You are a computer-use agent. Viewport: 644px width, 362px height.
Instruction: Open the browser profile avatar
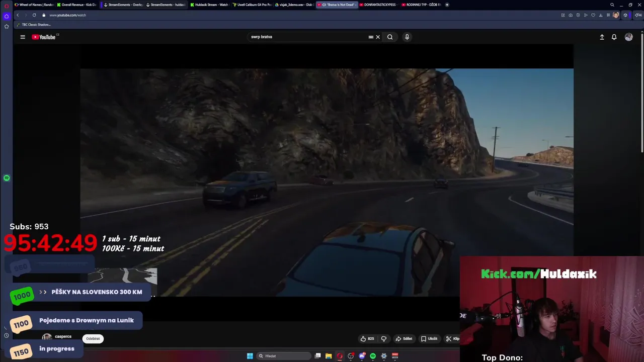pos(616,15)
